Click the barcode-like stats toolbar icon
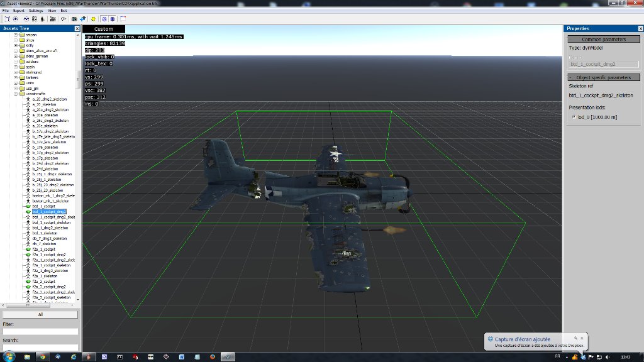Screen dimensions: 644x362 click(53, 19)
